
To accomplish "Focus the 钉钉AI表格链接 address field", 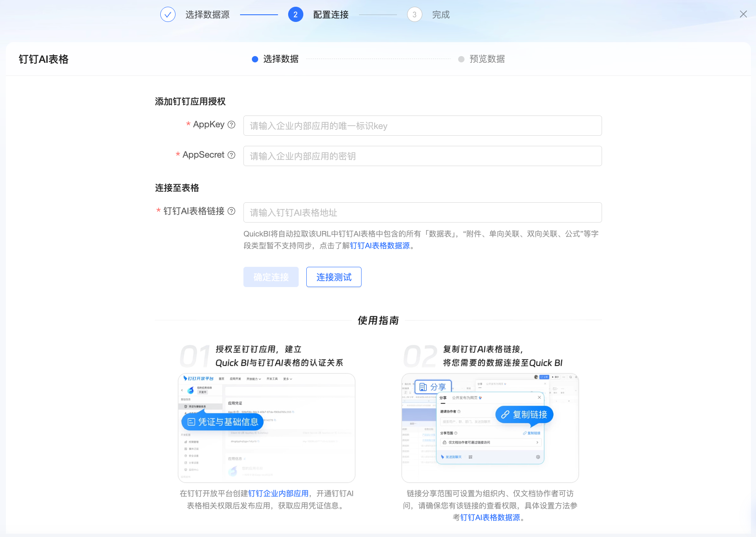I will 423,212.
